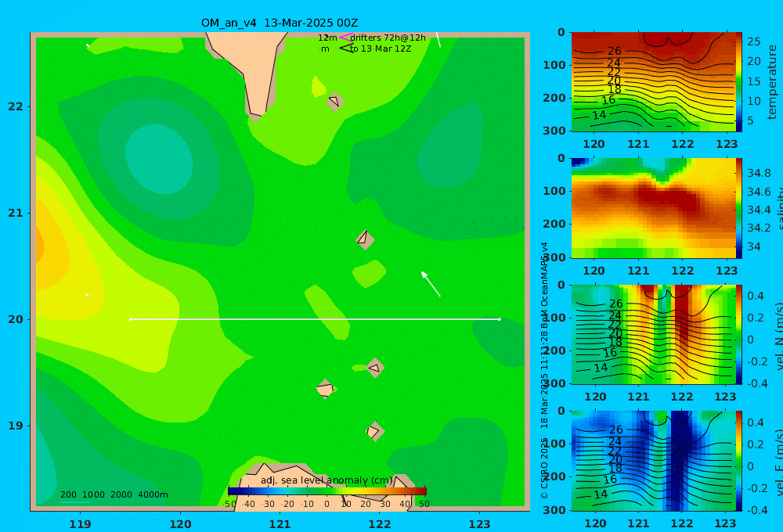Open the salinity section plot
The width and height of the screenshot is (783, 532).
pyautogui.click(x=653, y=209)
